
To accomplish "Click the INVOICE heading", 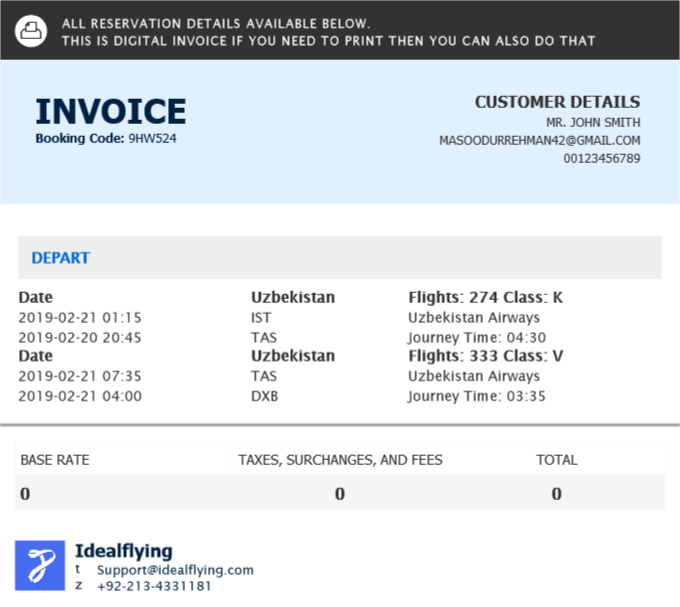I will point(111,112).
